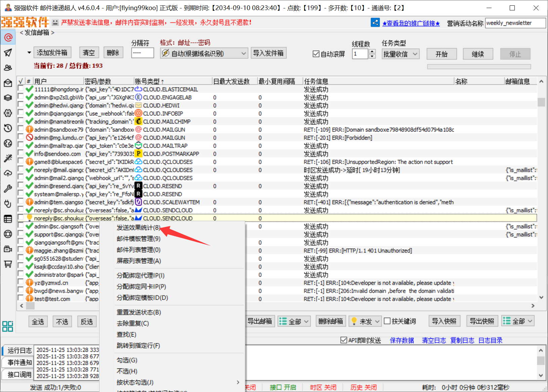Select 重置发送状态(B) in context menu
This screenshot has height=392, width=548.
(138, 312)
